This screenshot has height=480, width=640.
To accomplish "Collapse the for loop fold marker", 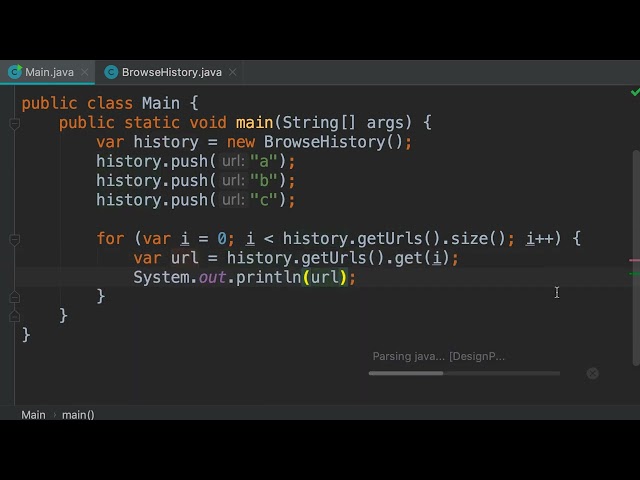I will 15,239.
